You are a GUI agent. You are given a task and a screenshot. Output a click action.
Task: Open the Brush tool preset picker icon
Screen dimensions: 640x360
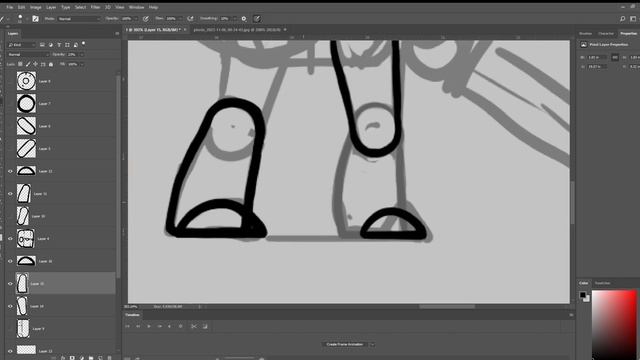[x=2, y=19]
